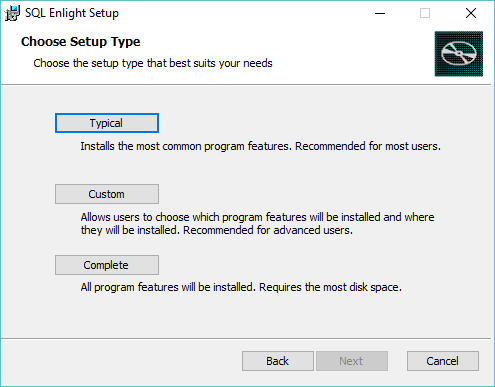Choose the Typical setup type
Screen dimensions: 495x387
click(x=107, y=123)
